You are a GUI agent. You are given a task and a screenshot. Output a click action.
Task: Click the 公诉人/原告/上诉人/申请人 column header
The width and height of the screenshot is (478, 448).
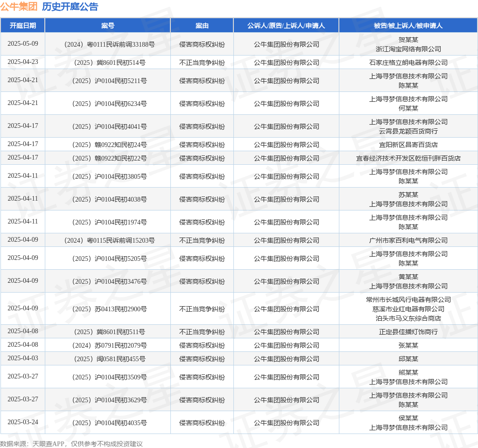pyautogui.click(x=286, y=26)
